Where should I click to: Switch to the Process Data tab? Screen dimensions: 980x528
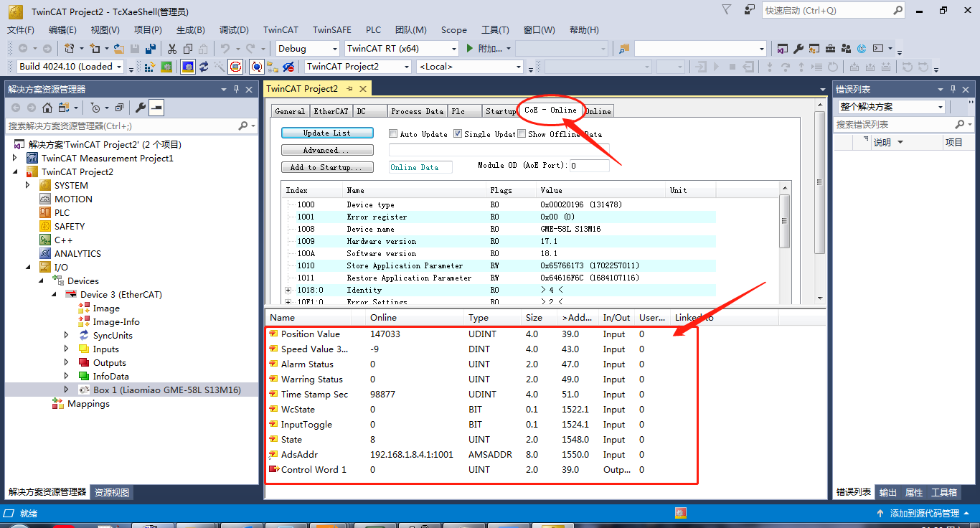point(417,111)
